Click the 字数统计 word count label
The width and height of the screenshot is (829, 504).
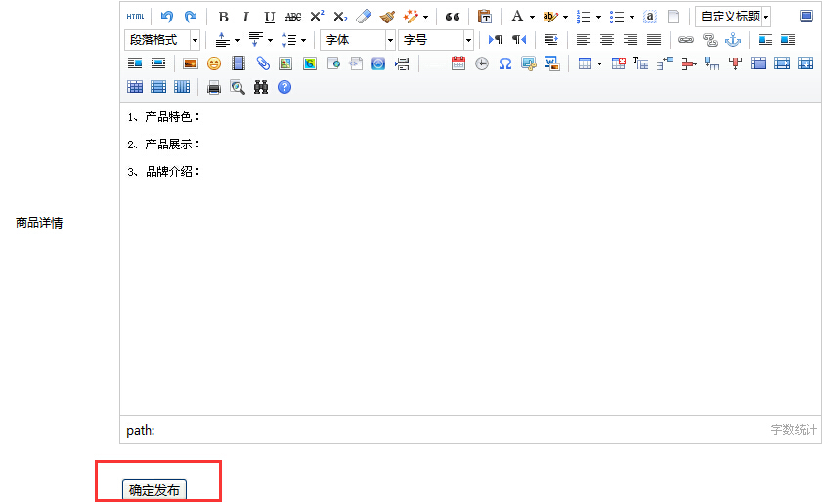794,430
